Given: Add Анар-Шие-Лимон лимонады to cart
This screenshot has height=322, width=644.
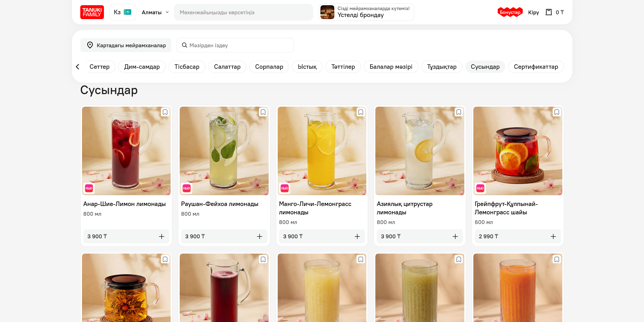Looking at the screenshot, I should pyautogui.click(x=162, y=237).
